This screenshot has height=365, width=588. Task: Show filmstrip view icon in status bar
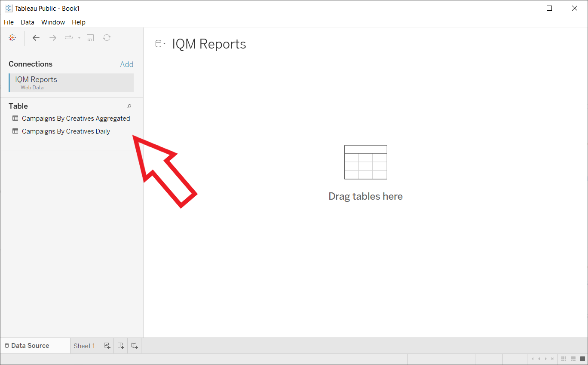(x=573, y=359)
